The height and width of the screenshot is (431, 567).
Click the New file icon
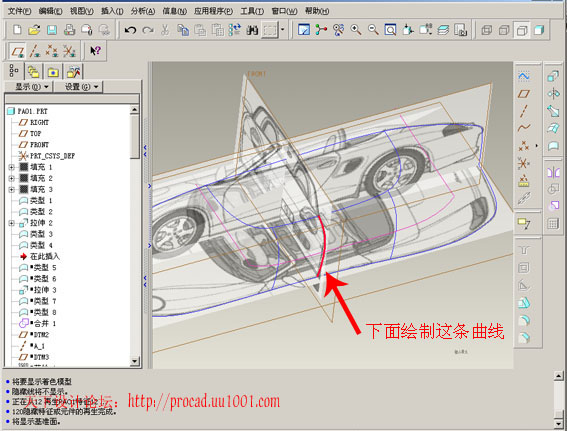pyautogui.click(x=17, y=29)
